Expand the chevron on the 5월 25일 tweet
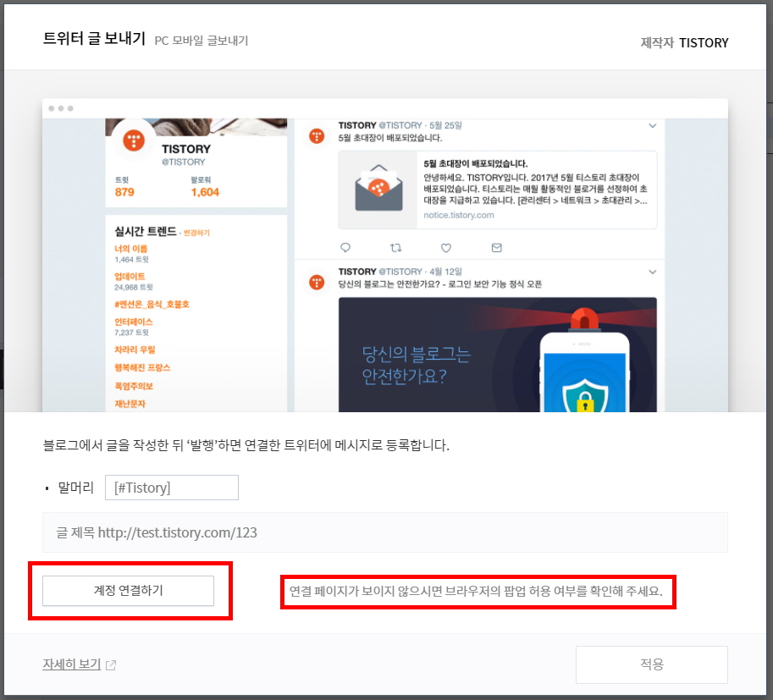The height and width of the screenshot is (700, 773). [x=653, y=126]
